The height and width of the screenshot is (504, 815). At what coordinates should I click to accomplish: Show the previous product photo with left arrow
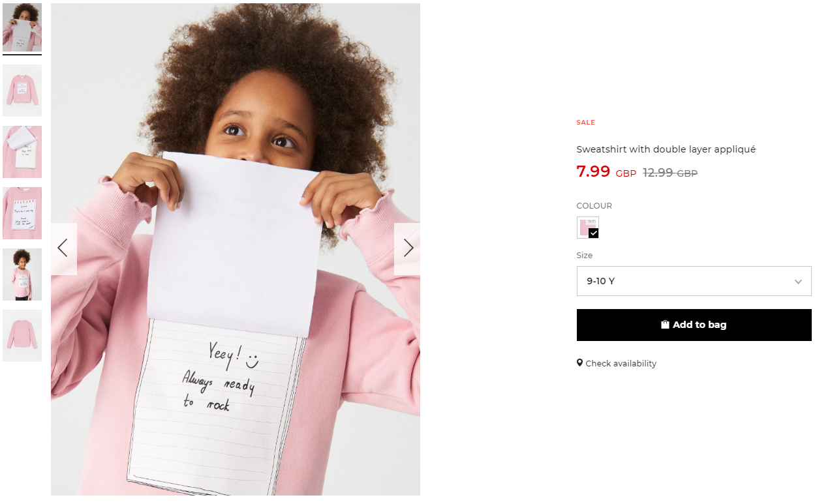[x=63, y=248]
